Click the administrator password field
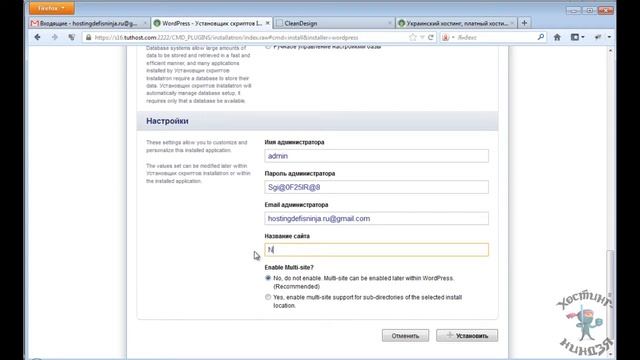 (376, 187)
